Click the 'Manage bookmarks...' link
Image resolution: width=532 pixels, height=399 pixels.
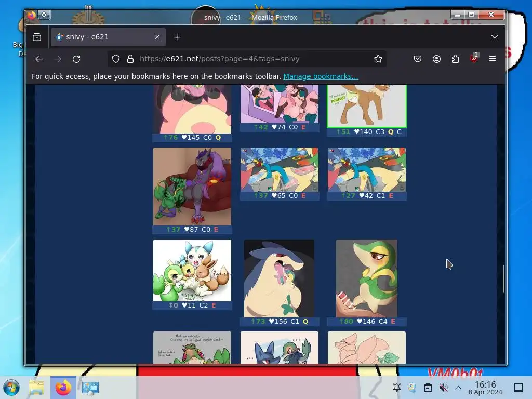(321, 76)
